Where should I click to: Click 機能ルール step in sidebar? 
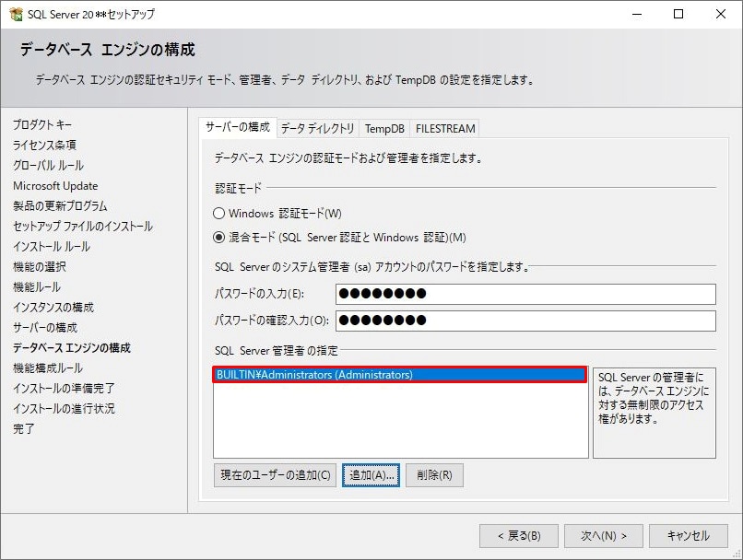pyautogui.click(x=37, y=287)
